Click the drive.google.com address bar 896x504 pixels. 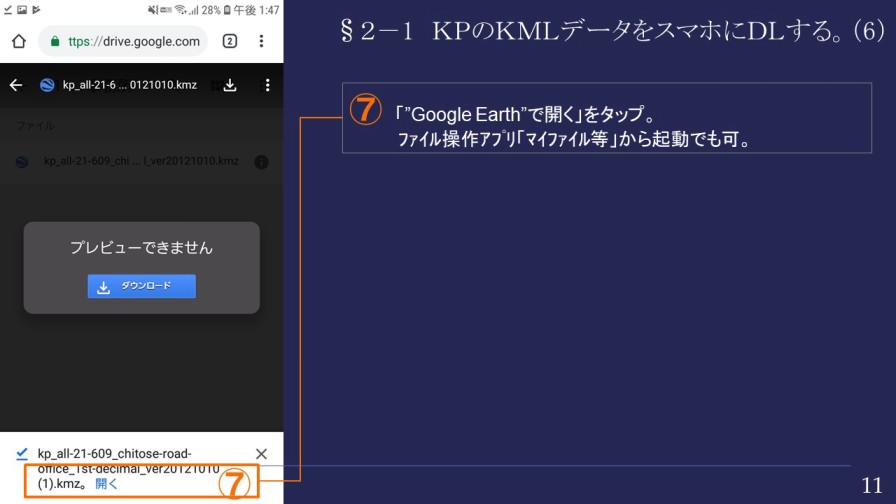[x=130, y=42]
